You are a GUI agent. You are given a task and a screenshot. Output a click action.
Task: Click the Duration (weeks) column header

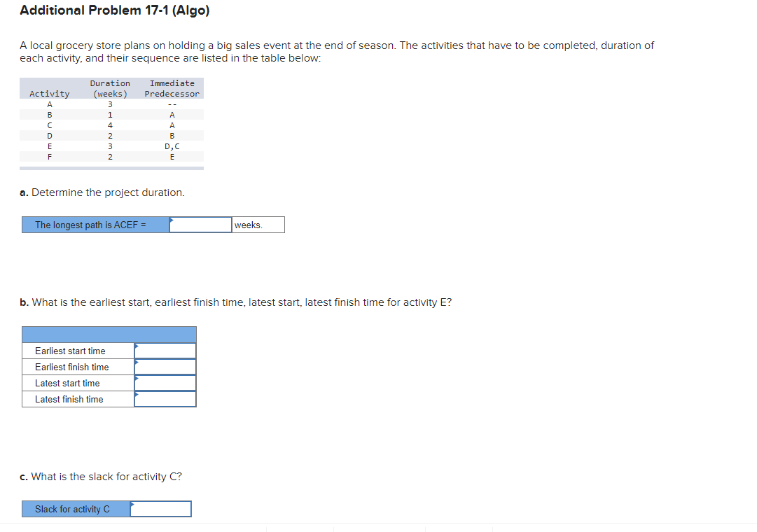pos(109,88)
